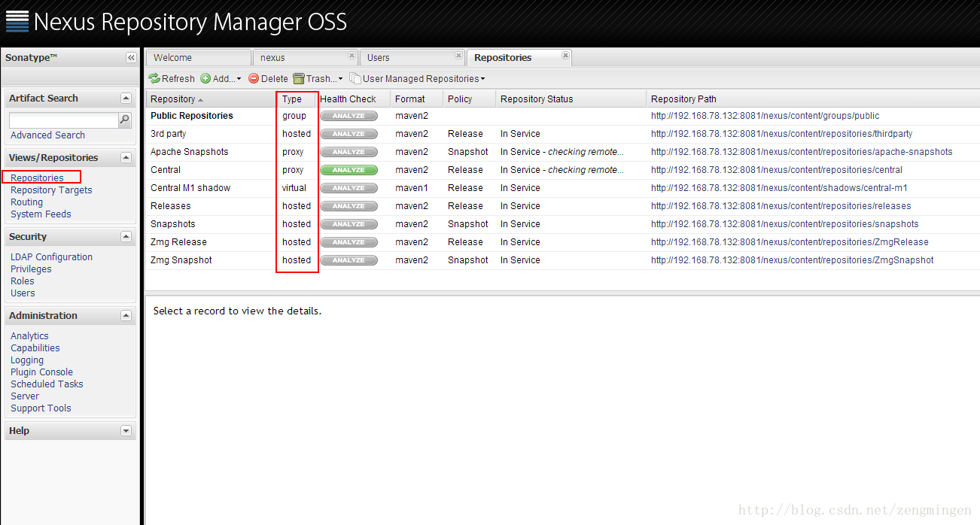Open Plugin Console link
The width and height of the screenshot is (980, 525).
pyautogui.click(x=41, y=372)
